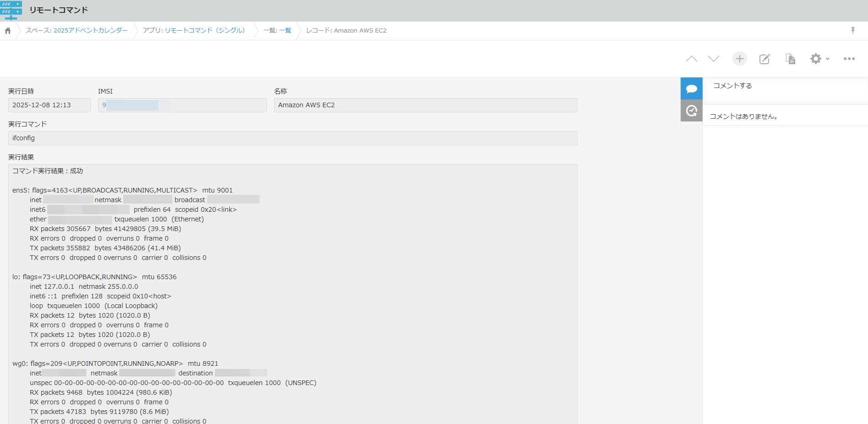Click the リモートコマンド app title
Viewport: 868px width, 424px height.
pos(58,10)
